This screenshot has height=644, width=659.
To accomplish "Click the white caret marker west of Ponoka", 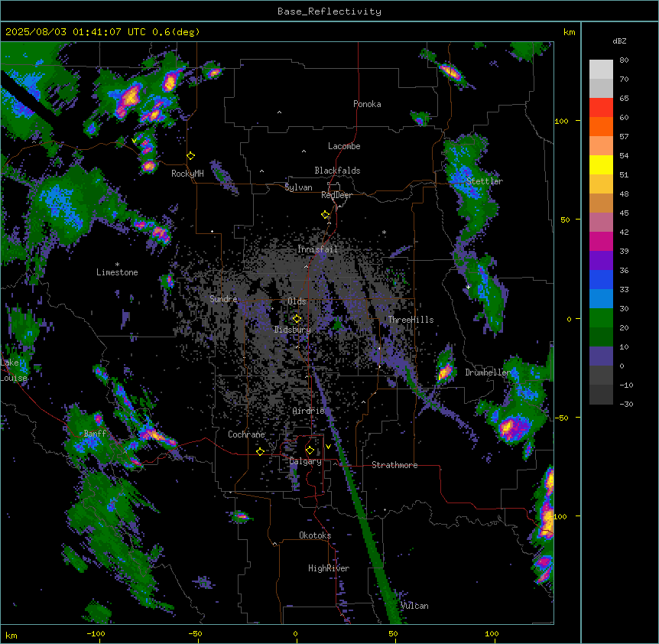I will click(x=280, y=112).
